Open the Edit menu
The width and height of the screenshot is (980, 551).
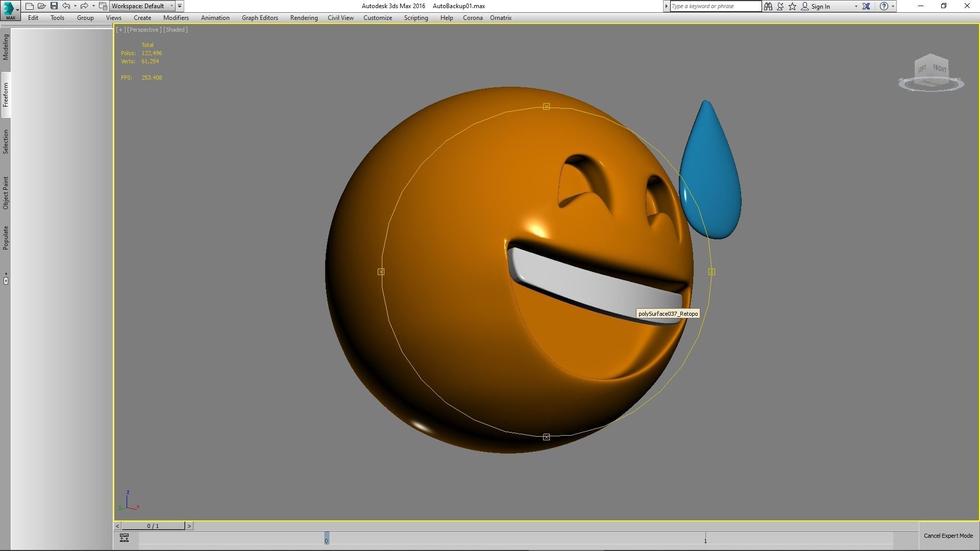tap(33, 18)
